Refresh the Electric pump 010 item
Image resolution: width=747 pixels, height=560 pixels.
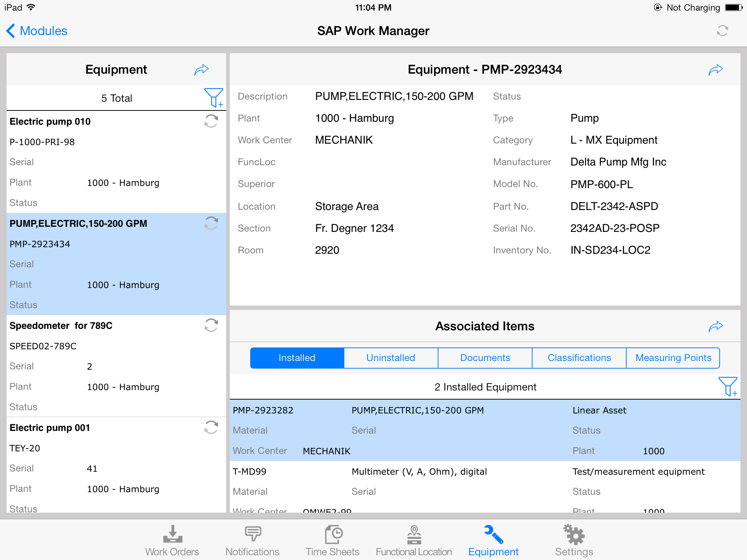[211, 121]
